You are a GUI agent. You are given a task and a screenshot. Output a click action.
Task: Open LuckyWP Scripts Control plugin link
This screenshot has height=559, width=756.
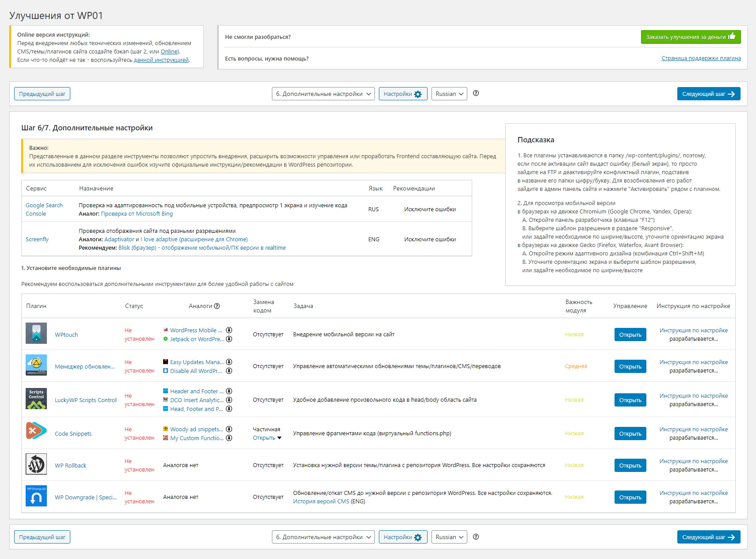click(86, 400)
